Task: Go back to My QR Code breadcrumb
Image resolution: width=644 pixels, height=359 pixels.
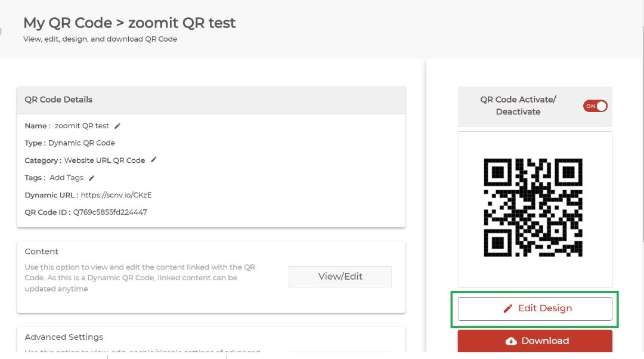Action: coord(67,23)
